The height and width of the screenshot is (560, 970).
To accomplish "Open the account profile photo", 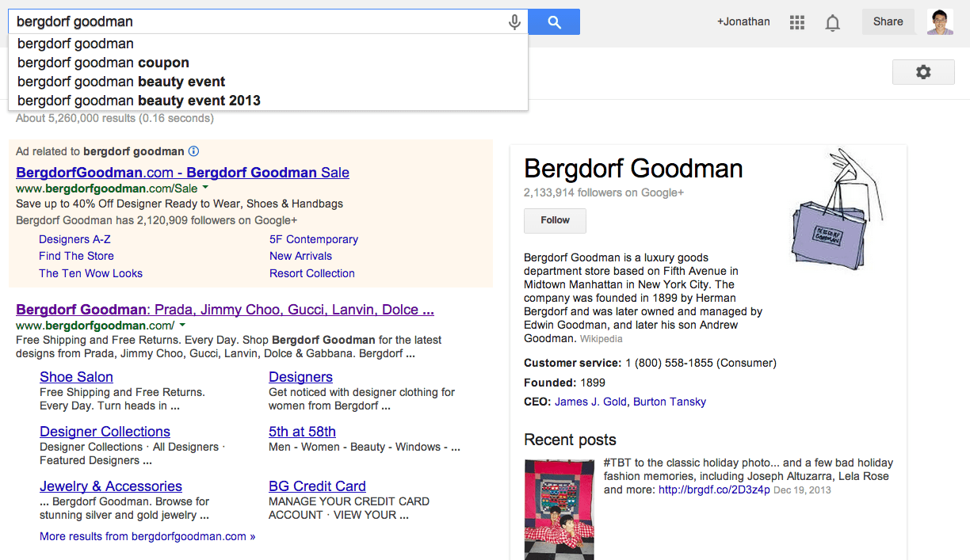I will [941, 21].
